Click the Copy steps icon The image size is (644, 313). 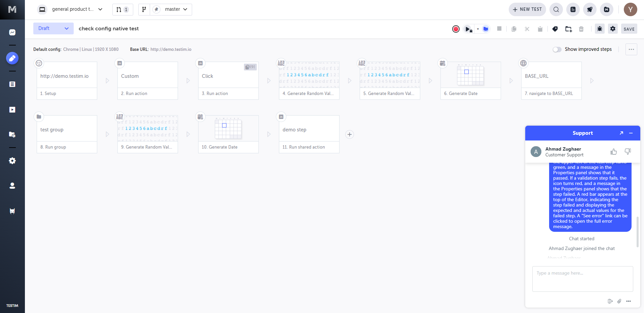(x=514, y=29)
